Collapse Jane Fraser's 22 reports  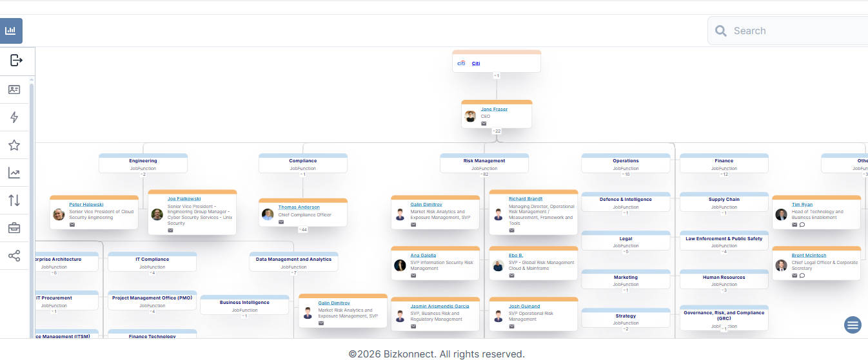pyautogui.click(x=497, y=131)
